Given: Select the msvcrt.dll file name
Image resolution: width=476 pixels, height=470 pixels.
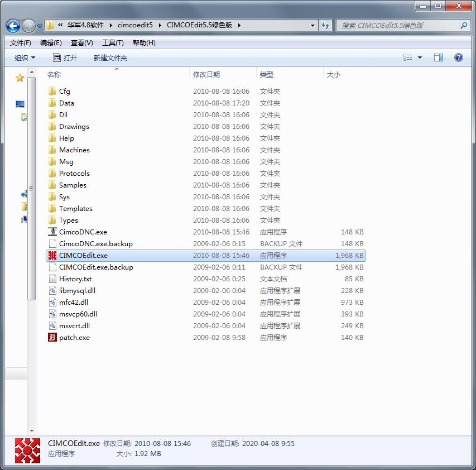Looking at the screenshot, I should [74, 326].
